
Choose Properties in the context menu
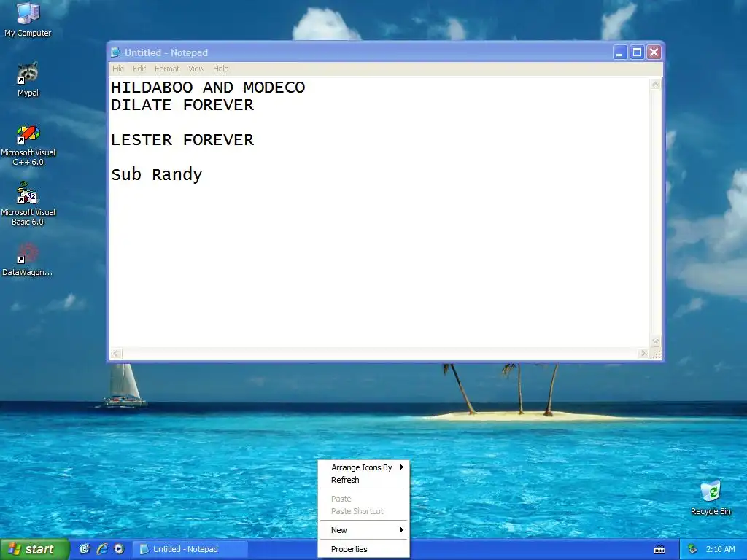(363, 549)
